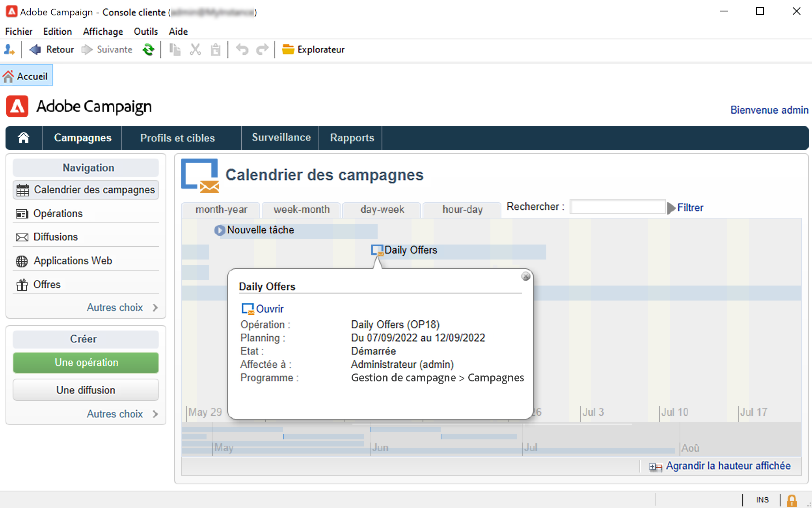
Task: Click the green Une opération button
Action: tap(86, 362)
